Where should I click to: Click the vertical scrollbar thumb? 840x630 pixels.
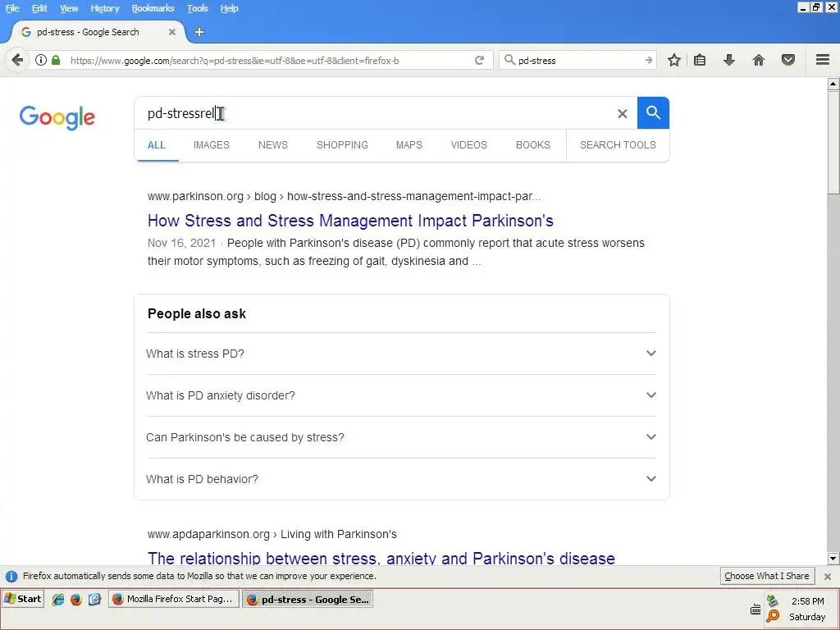tap(833, 142)
